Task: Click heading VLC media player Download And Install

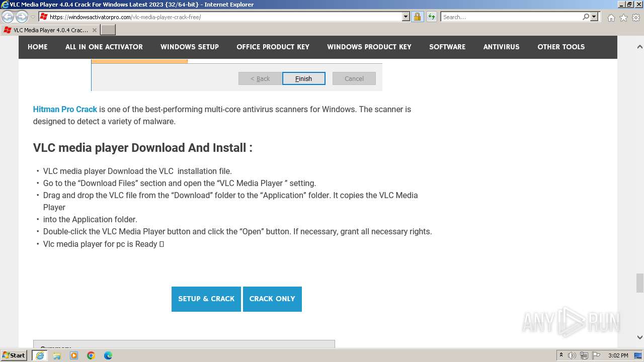Action: coord(143,148)
